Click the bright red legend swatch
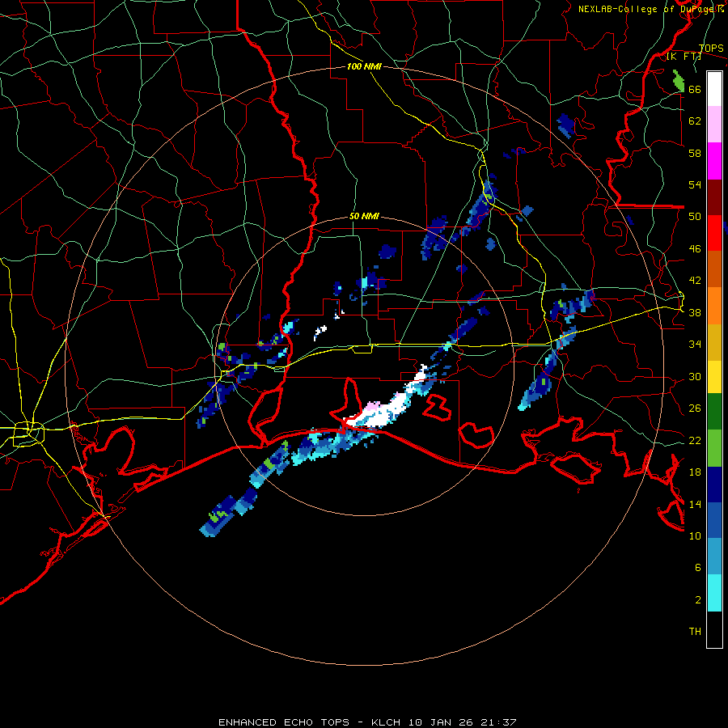Image resolution: width=728 pixels, height=728 pixels. [714, 233]
